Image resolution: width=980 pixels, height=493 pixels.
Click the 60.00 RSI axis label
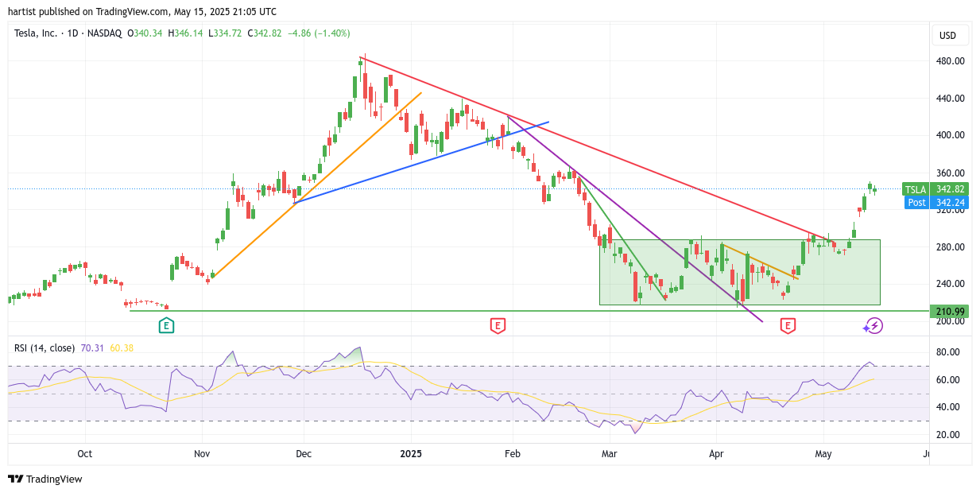[949, 380]
